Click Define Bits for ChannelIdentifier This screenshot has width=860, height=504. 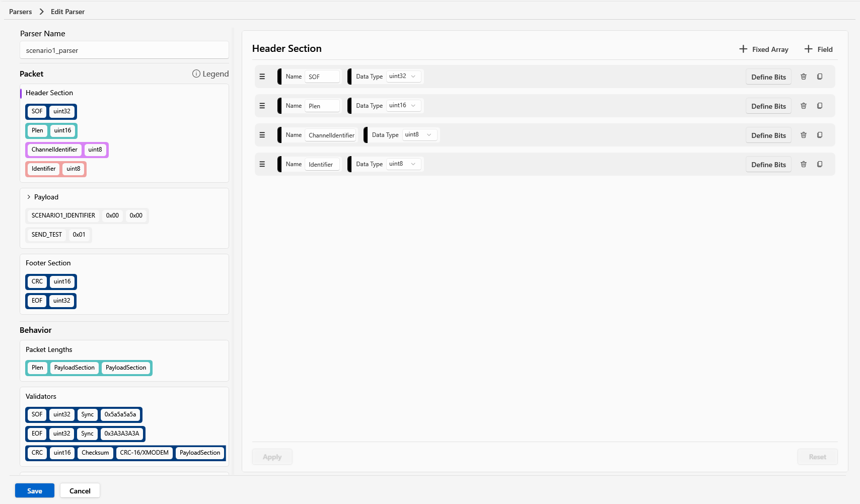[768, 135]
